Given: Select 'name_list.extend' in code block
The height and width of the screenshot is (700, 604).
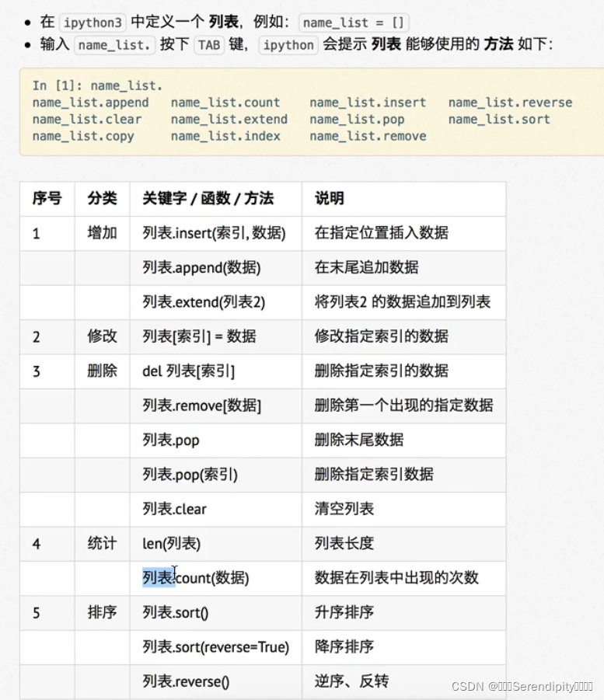Looking at the screenshot, I should coord(229,119).
